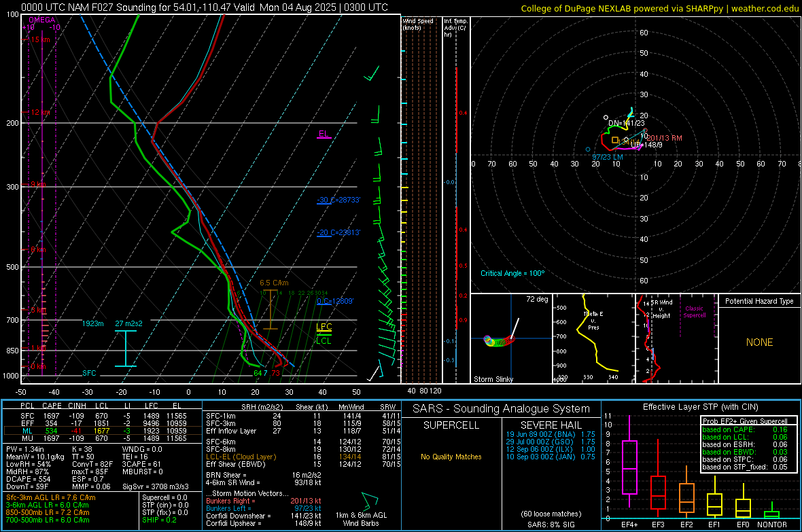
Task: Click the Critical Angle = 100° text
Action: tap(512, 274)
